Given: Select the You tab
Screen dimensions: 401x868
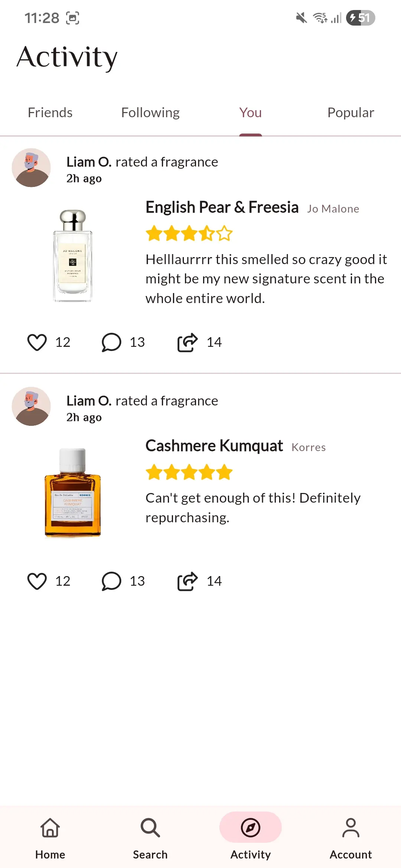Looking at the screenshot, I should [251, 112].
